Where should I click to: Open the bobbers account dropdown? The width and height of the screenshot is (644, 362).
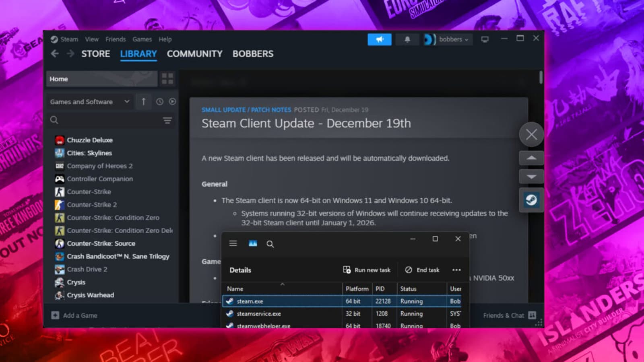tap(454, 39)
